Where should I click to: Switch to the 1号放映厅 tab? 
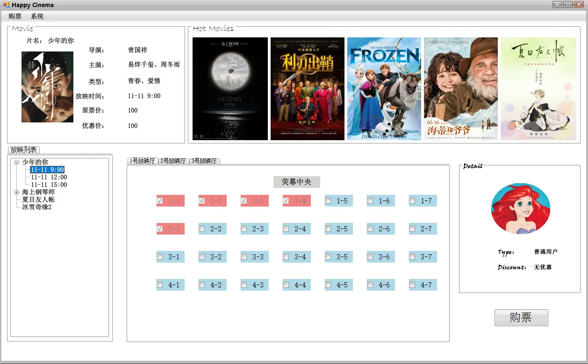tap(143, 161)
